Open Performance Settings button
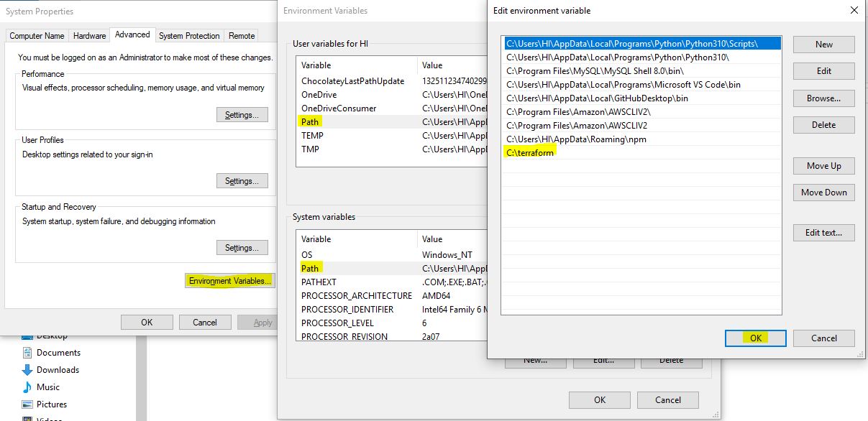This screenshot has width=868, height=421. (242, 115)
